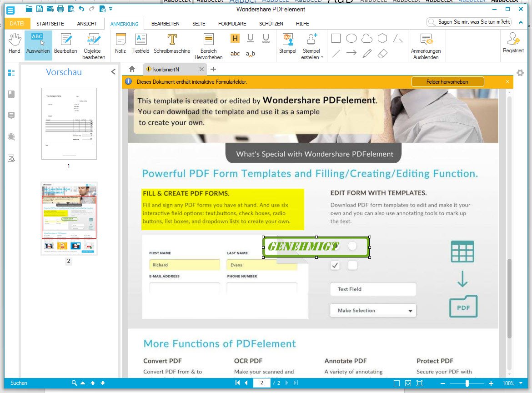Select the radio button beside the stamp
Image resolution: width=532 pixels, height=393 pixels.
tap(352, 246)
